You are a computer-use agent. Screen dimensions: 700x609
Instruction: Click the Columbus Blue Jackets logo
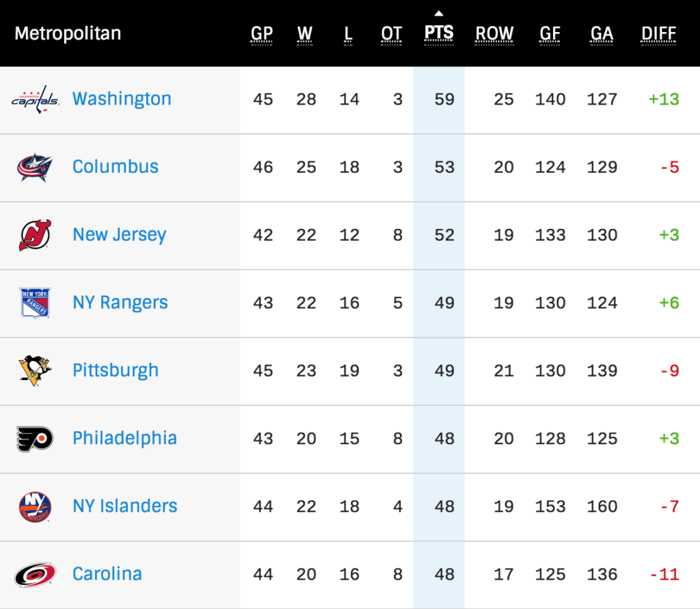pyautogui.click(x=35, y=167)
